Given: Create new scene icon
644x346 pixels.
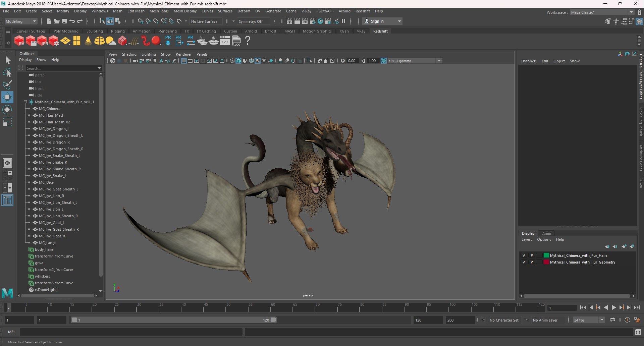Looking at the screenshot, I should click(49, 21).
